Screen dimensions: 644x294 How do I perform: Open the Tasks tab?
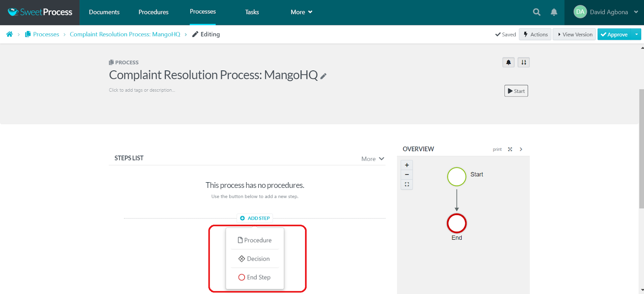252,12
